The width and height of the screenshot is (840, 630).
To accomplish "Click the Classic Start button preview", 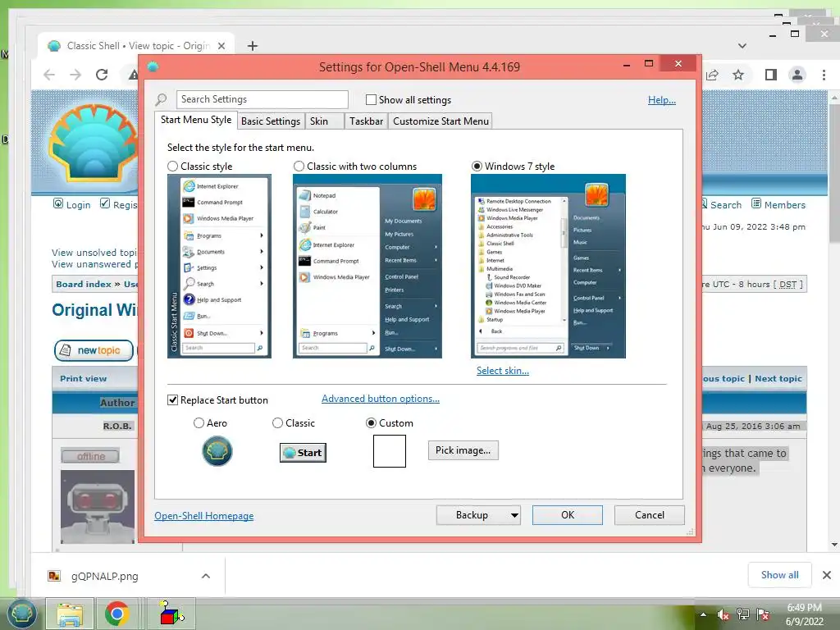I will [x=303, y=453].
